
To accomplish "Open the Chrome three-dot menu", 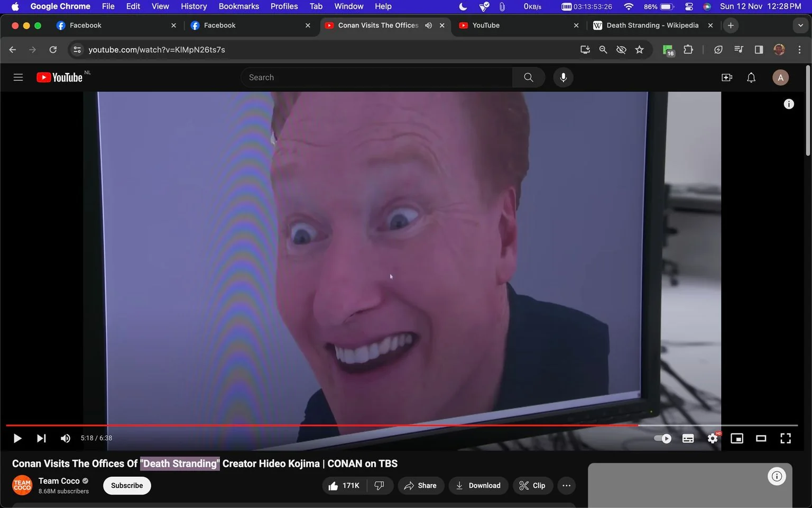I will click(x=799, y=50).
